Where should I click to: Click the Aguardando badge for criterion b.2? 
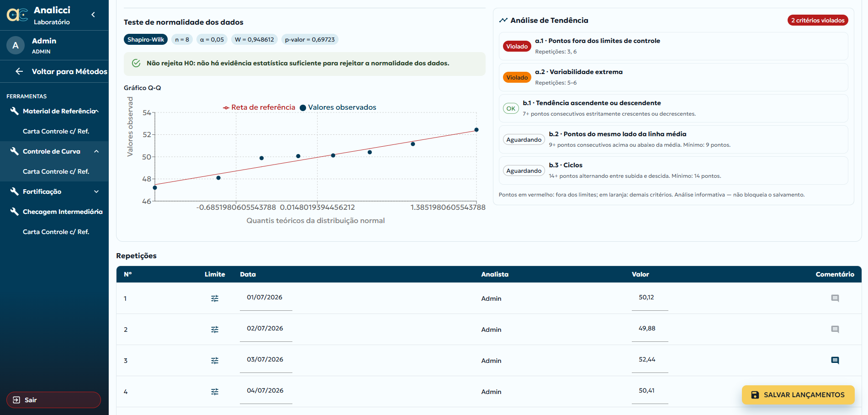(x=524, y=139)
